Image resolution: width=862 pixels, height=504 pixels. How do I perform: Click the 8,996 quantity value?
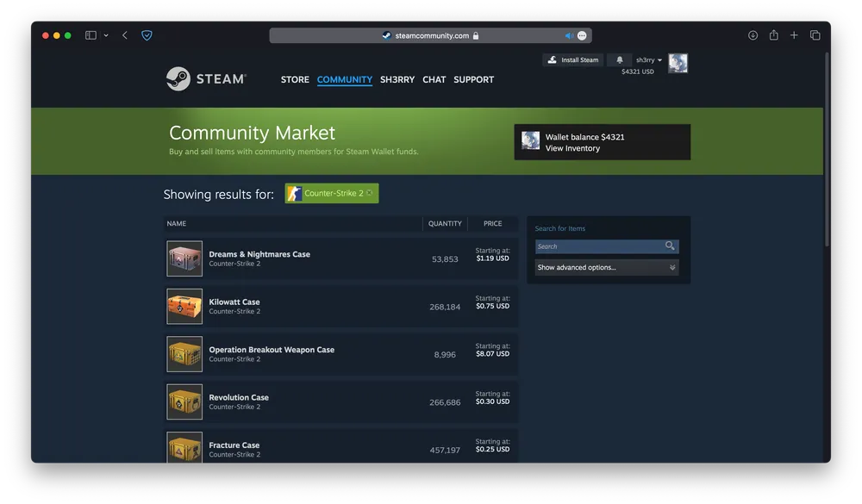pyautogui.click(x=445, y=354)
